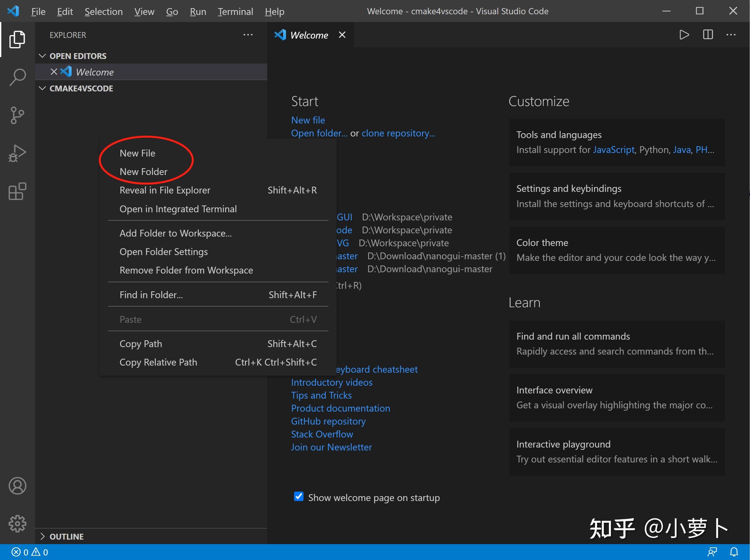Screen dimensions: 750x560
Task: Open Find and run all commands
Action: (617, 344)
